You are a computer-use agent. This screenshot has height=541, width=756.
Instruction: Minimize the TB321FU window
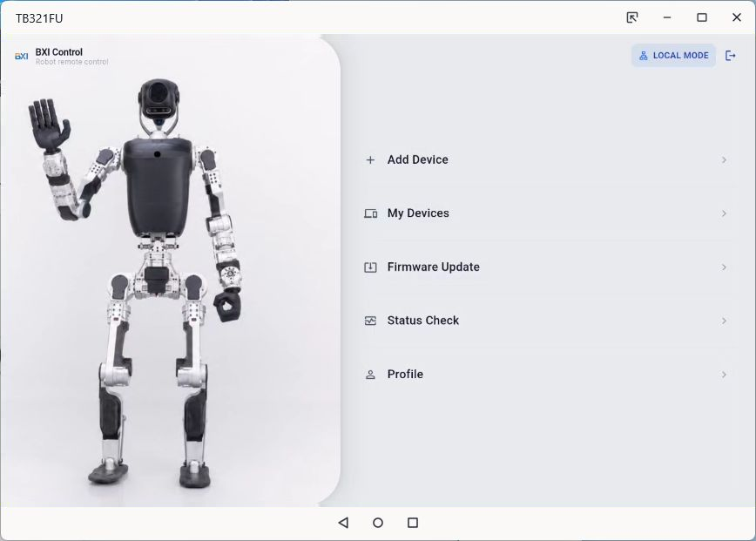coord(667,17)
